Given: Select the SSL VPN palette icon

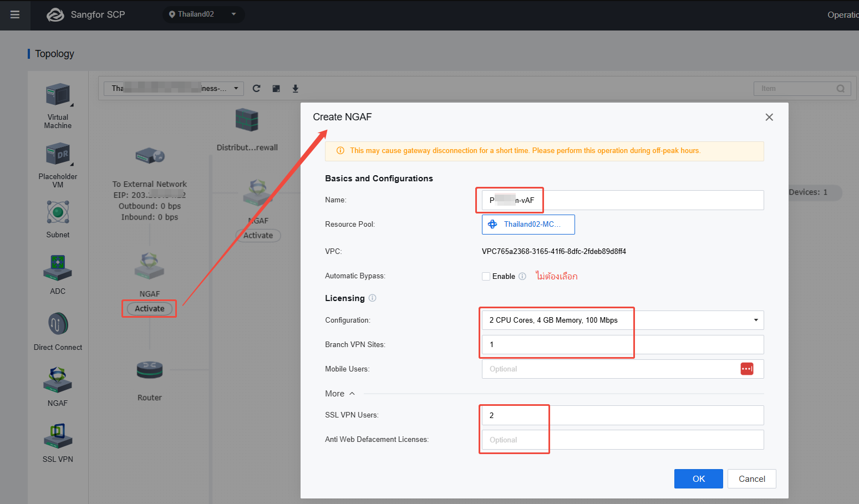Looking at the screenshot, I should (x=58, y=436).
